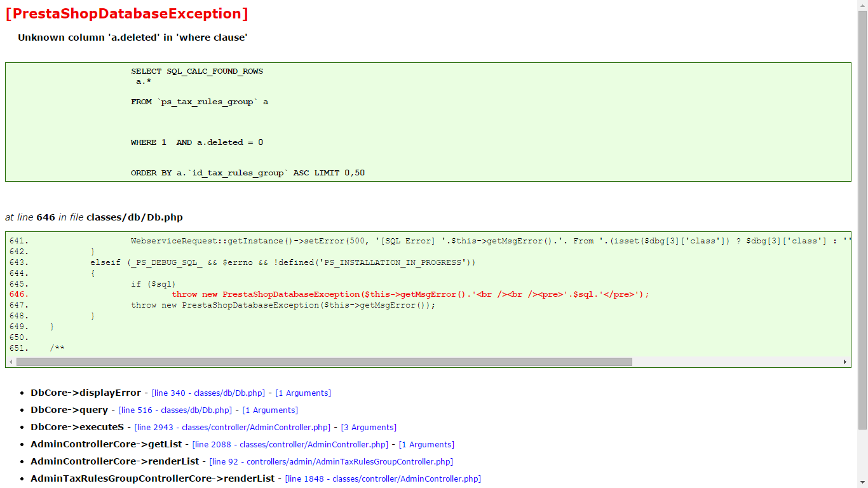Click the "FROM `ps_tax_rules_group` a" line
This screenshot has width=868, height=488.
(x=200, y=102)
